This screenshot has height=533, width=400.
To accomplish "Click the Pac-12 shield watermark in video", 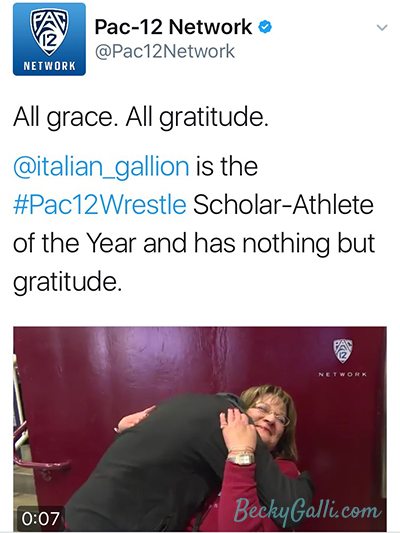I will pyautogui.click(x=343, y=350).
